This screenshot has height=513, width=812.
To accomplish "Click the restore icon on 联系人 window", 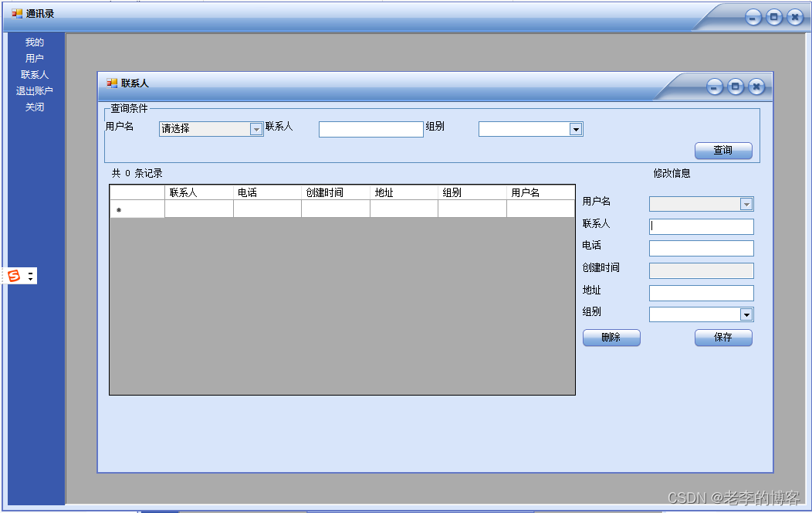I will [x=736, y=87].
